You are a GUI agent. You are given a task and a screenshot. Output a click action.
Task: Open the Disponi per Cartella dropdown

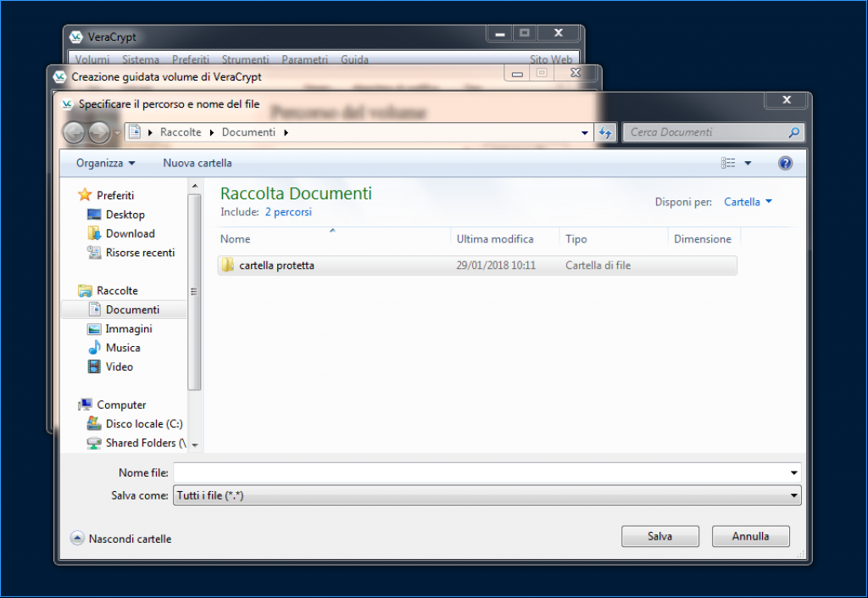click(748, 202)
